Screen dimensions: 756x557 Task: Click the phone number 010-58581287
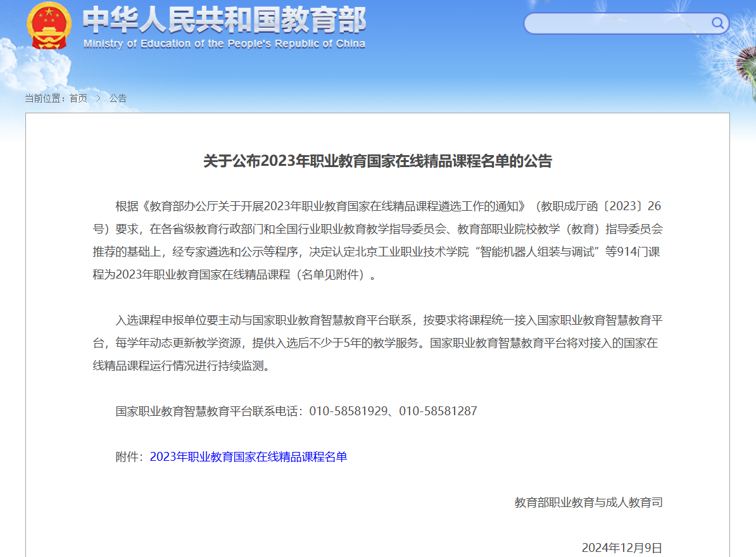(438, 411)
